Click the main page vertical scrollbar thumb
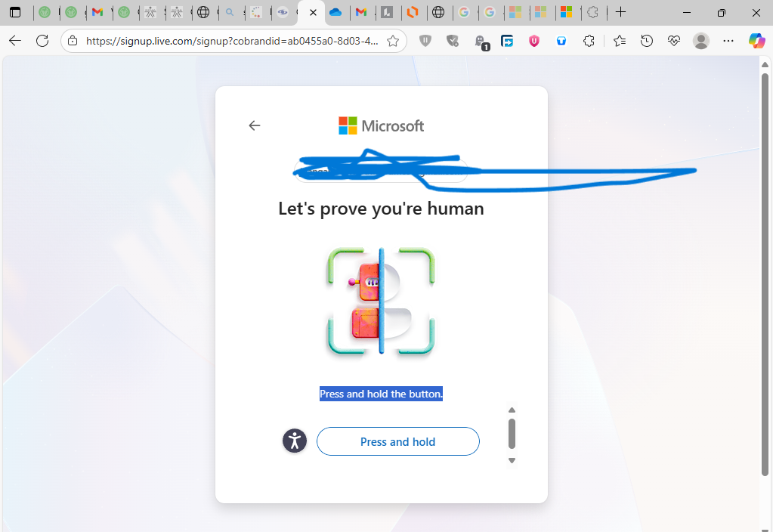The height and width of the screenshot is (532, 773). coord(765,274)
